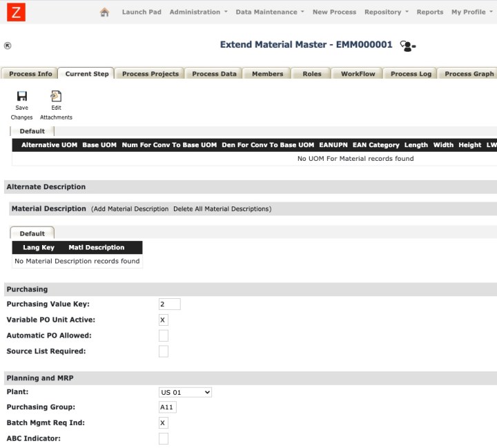Open the Plant dropdown showing US 01
The width and height of the screenshot is (497, 448).
click(x=185, y=392)
